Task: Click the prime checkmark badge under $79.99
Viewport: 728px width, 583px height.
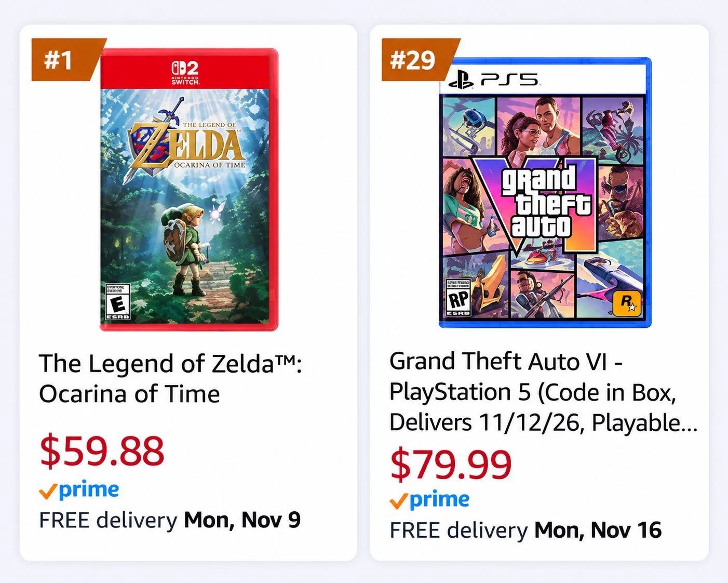Action: coord(429,500)
